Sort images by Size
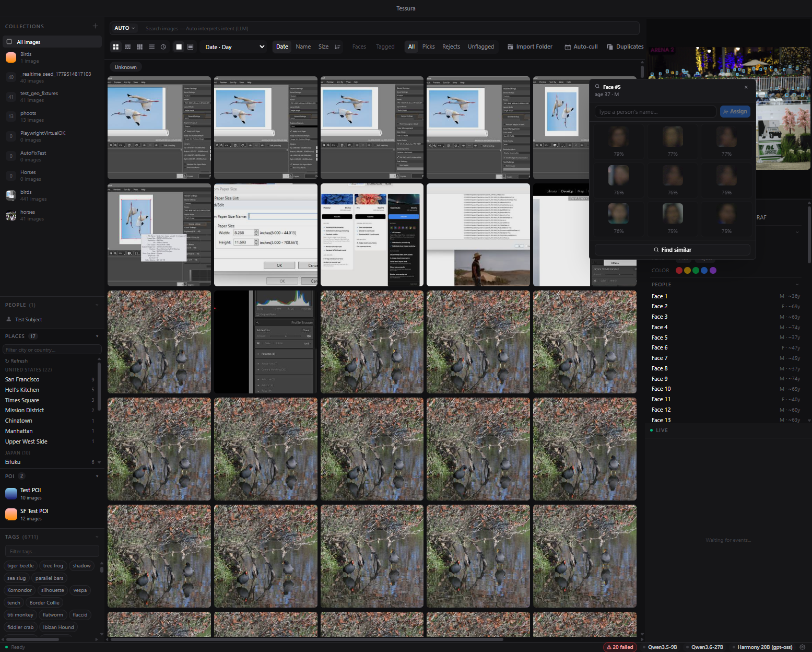The image size is (812, 652). [324, 47]
